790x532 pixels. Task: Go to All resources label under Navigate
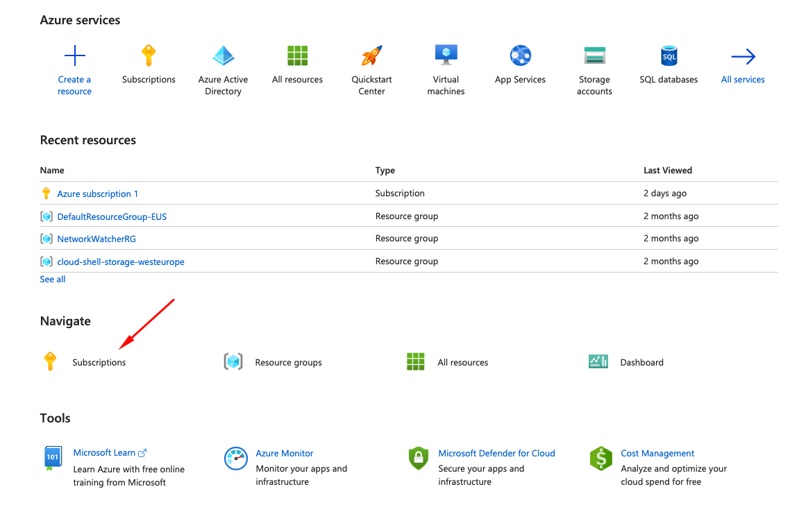pyautogui.click(x=463, y=362)
